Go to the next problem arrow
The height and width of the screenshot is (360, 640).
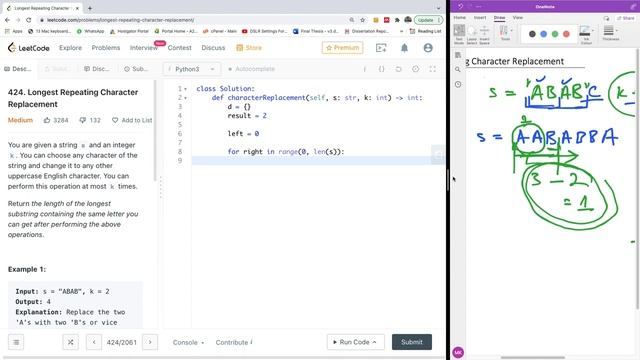[x=150, y=342]
